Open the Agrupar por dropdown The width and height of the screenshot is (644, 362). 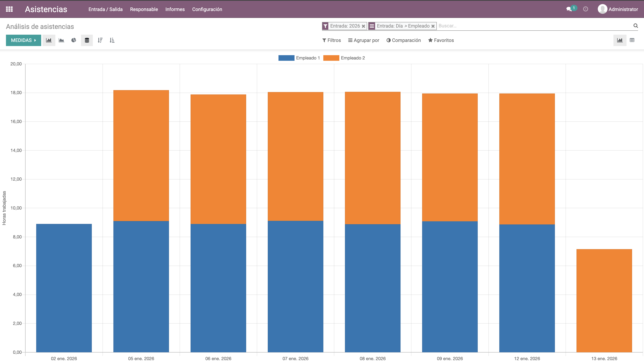coord(364,40)
